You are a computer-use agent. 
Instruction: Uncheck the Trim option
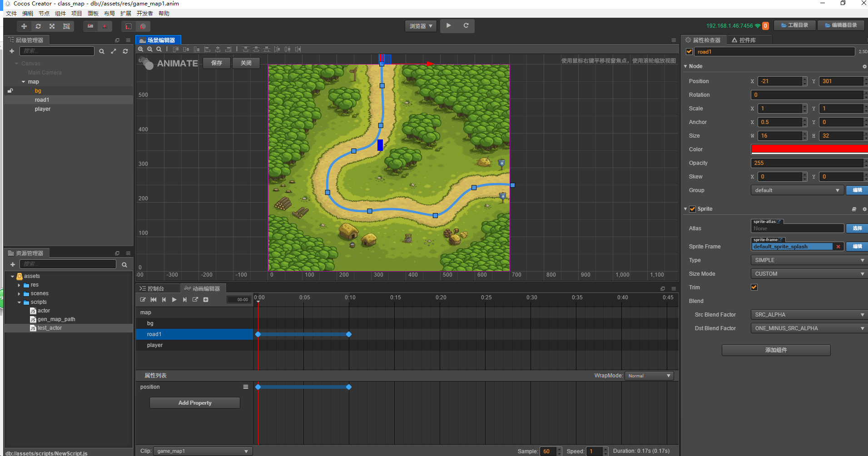point(754,287)
